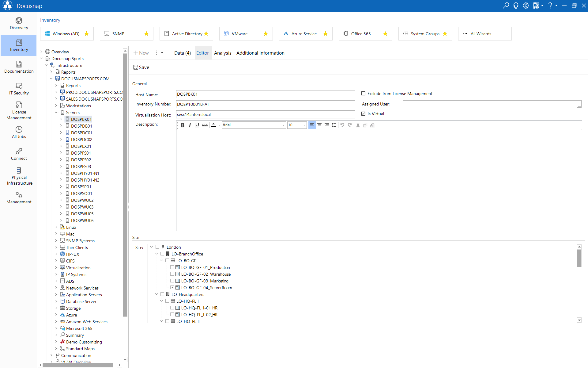
Task: Apply strikethrough formatting in description editor
Action: pos(205,125)
